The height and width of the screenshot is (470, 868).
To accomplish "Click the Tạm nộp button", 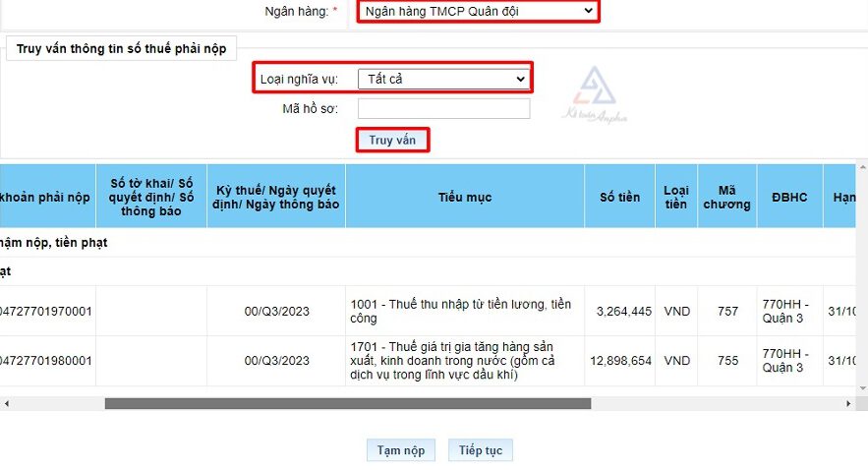I will [x=401, y=450].
